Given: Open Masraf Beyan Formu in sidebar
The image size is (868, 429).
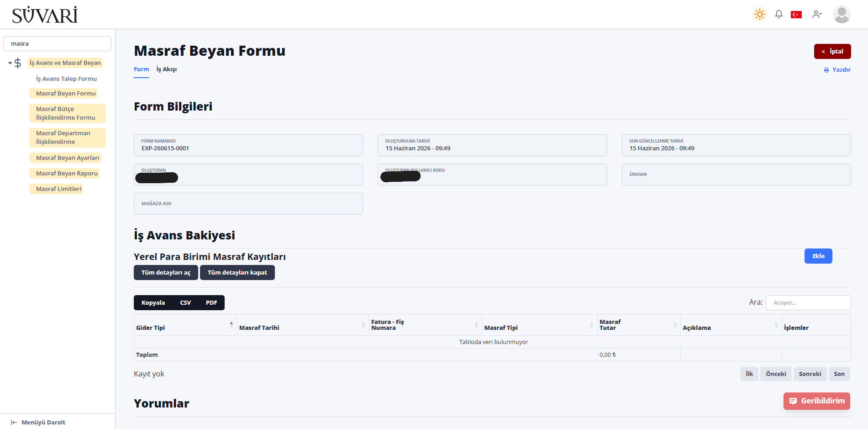Looking at the screenshot, I should pos(63,93).
